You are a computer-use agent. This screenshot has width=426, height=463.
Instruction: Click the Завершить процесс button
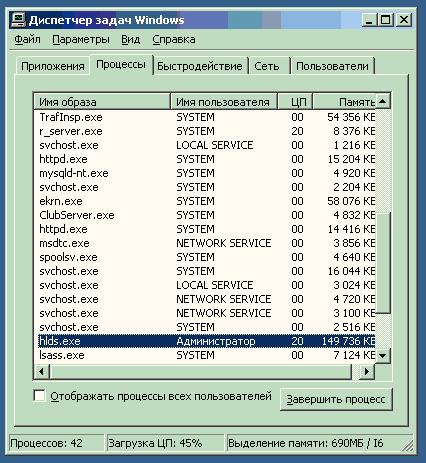(x=336, y=399)
